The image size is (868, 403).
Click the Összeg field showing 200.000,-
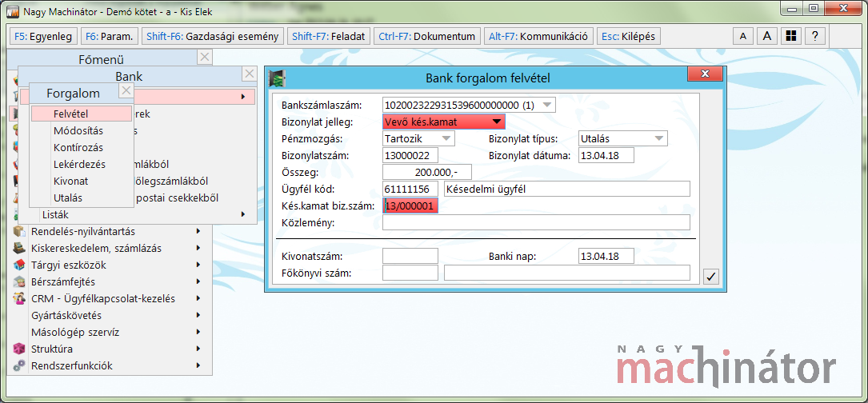tap(427, 172)
